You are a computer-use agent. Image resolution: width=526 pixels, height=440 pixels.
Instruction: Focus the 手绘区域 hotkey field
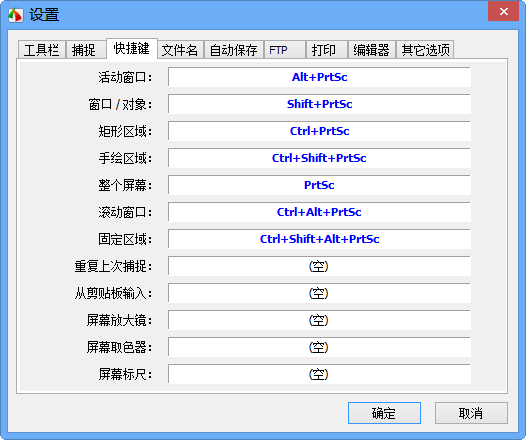(319, 158)
